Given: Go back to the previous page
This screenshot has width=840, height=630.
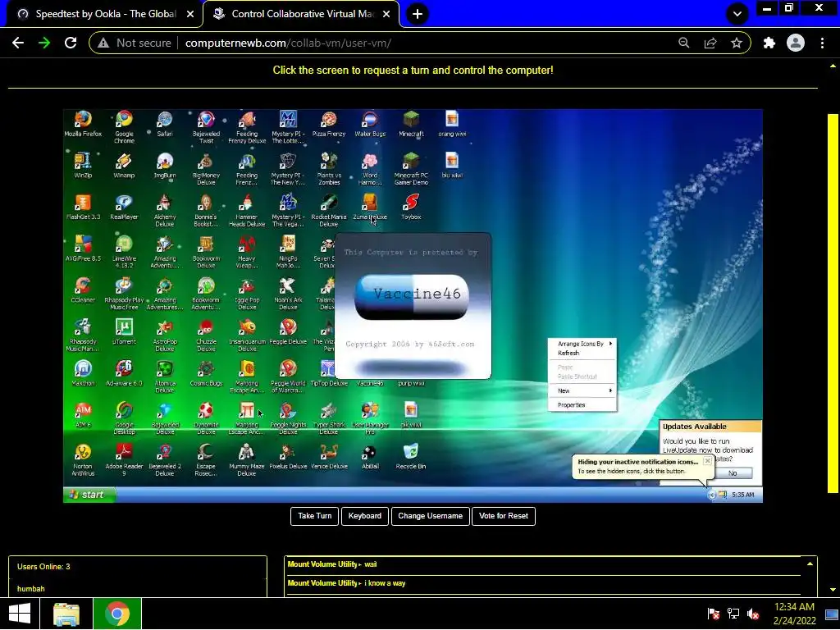Looking at the screenshot, I should point(18,43).
